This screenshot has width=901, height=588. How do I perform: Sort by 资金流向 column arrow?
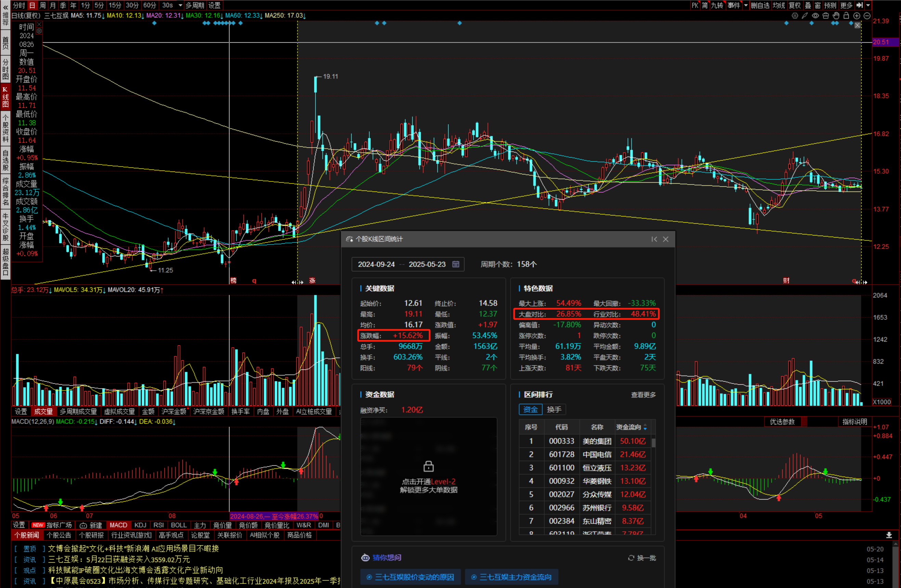click(645, 427)
